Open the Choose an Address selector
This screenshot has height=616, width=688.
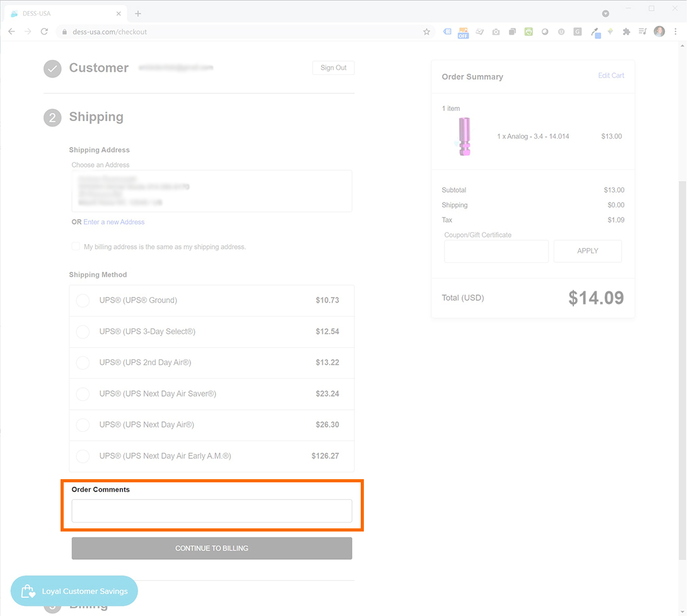tap(212, 191)
